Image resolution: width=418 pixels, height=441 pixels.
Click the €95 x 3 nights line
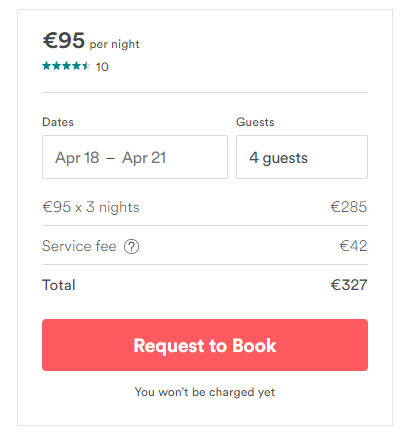pos(91,207)
